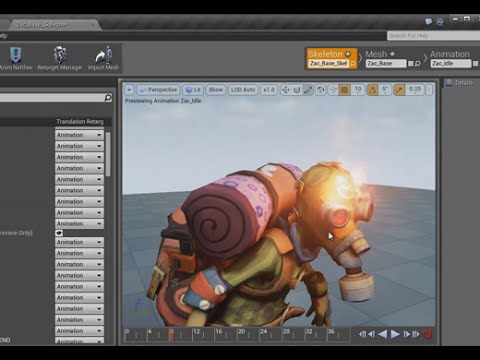The image size is (480, 360).
Task: Open the Retarget Manager
Action: click(60, 59)
